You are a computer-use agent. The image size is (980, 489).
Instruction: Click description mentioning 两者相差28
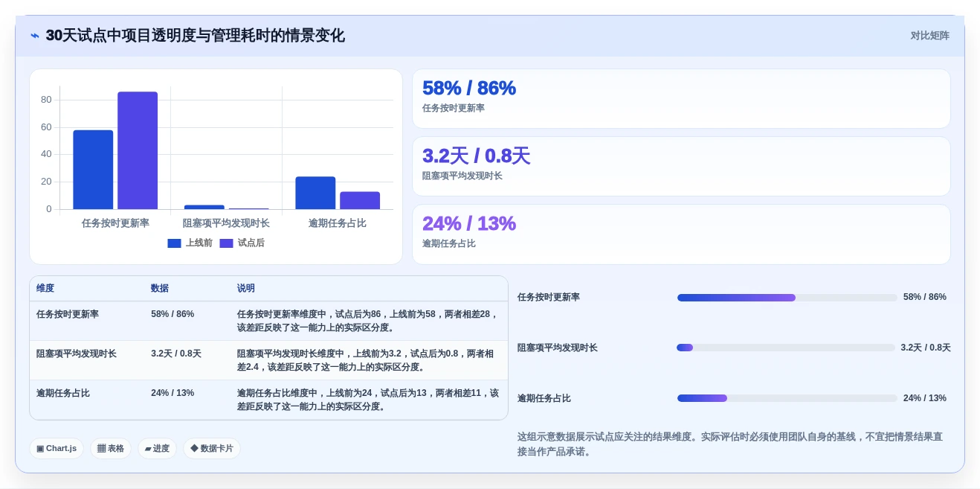[x=367, y=321]
